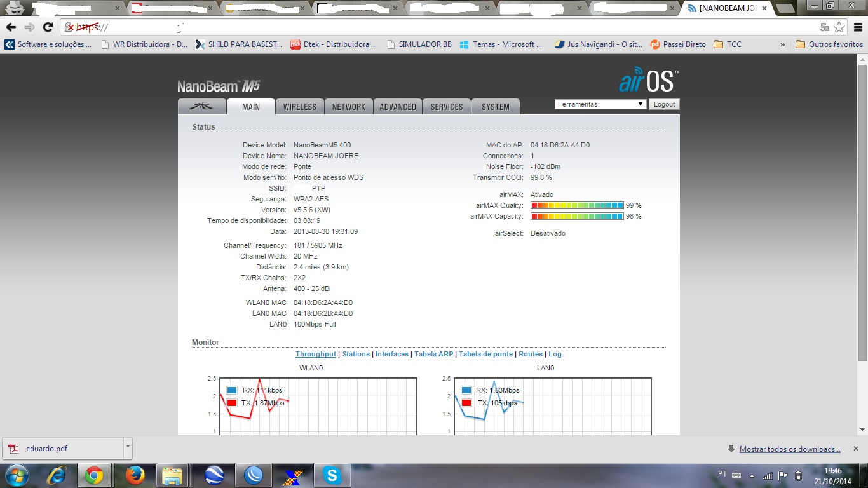Show the Stations monitor view

(356, 354)
